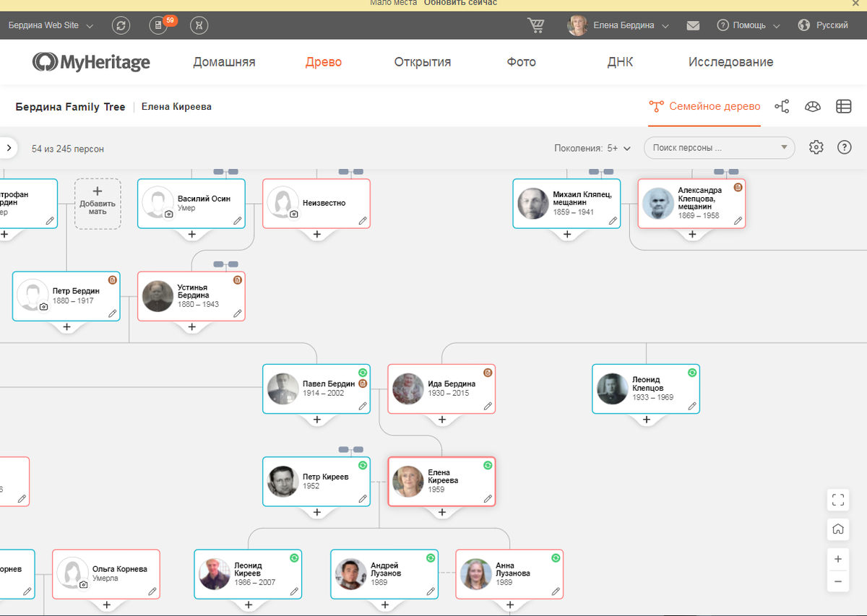867x616 pixels.
Task: Click Добавить мать button
Action: click(98, 204)
